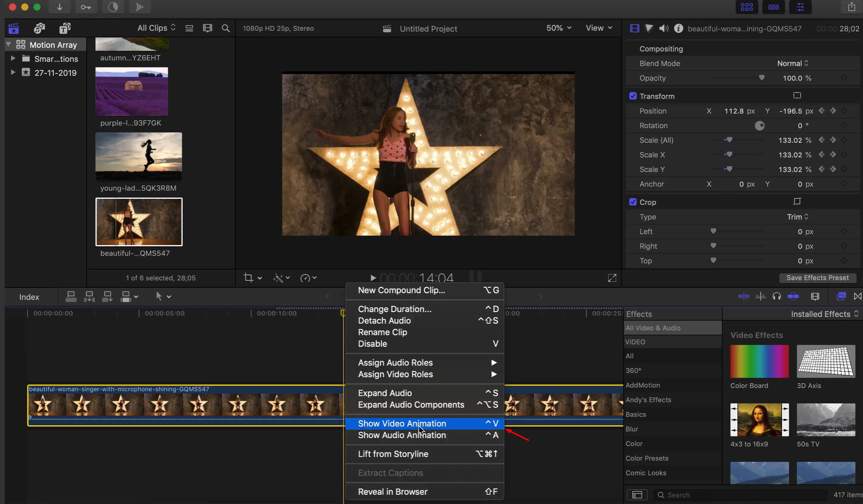Open the timeline Index panel

click(29, 296)
